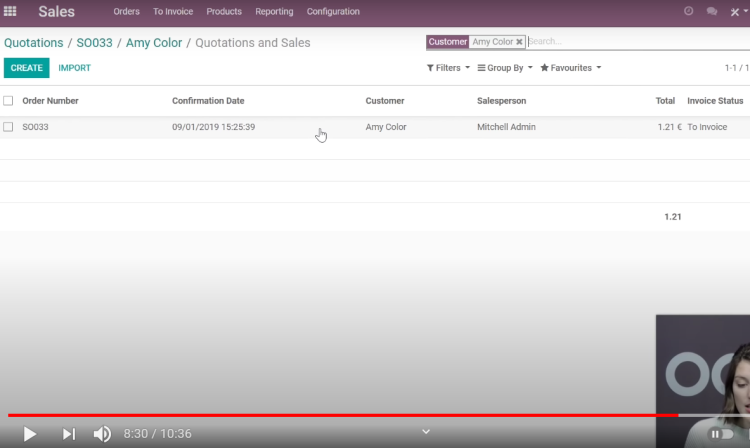Open the conversations chat icon
Screen dimensions: 750x448
point(712,11)
